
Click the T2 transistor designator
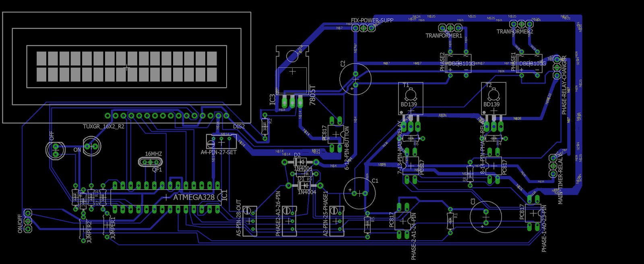[x=489, y=85]
